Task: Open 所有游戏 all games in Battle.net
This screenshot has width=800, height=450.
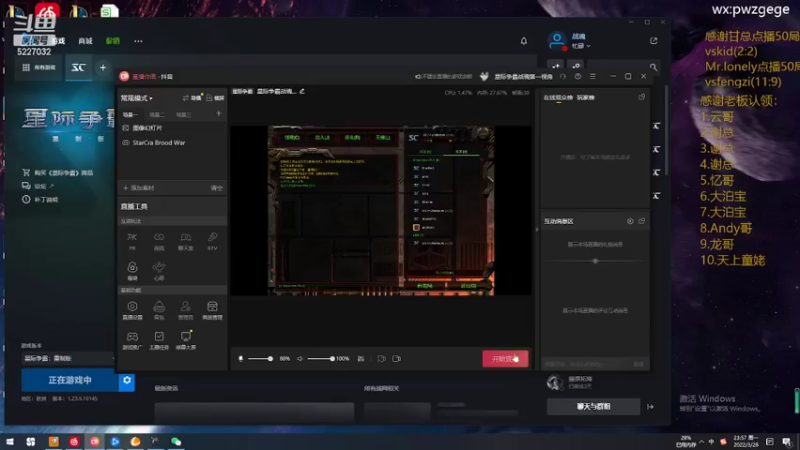Action: tap(39, 67)
